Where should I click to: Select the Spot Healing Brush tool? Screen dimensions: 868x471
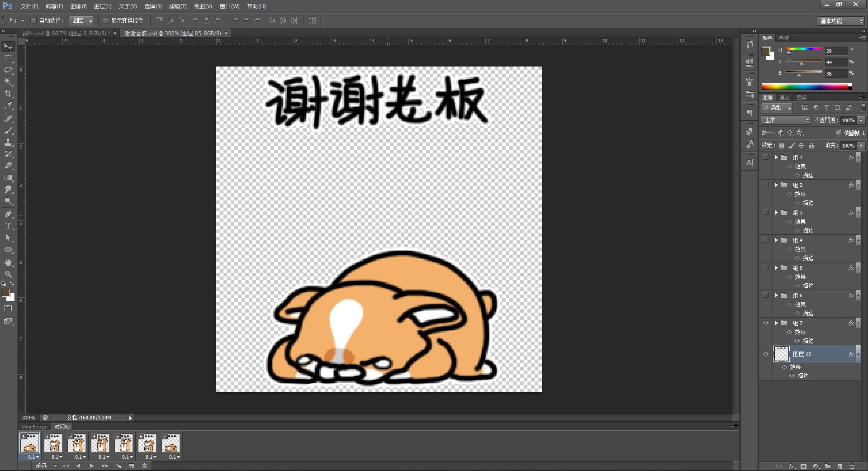point(8,119)
